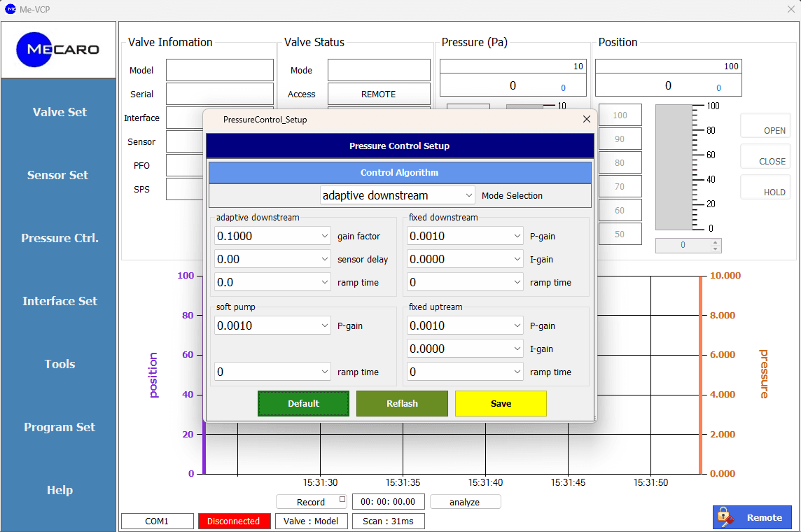The height and width of the screenshot is (532, 801).
Task: Click the analyze button
Action: click(x=465, y=501)
